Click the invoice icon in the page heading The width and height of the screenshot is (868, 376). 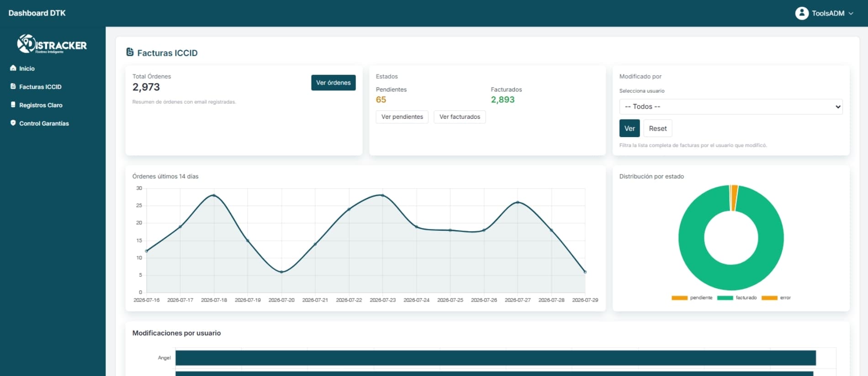click(130, 53)
